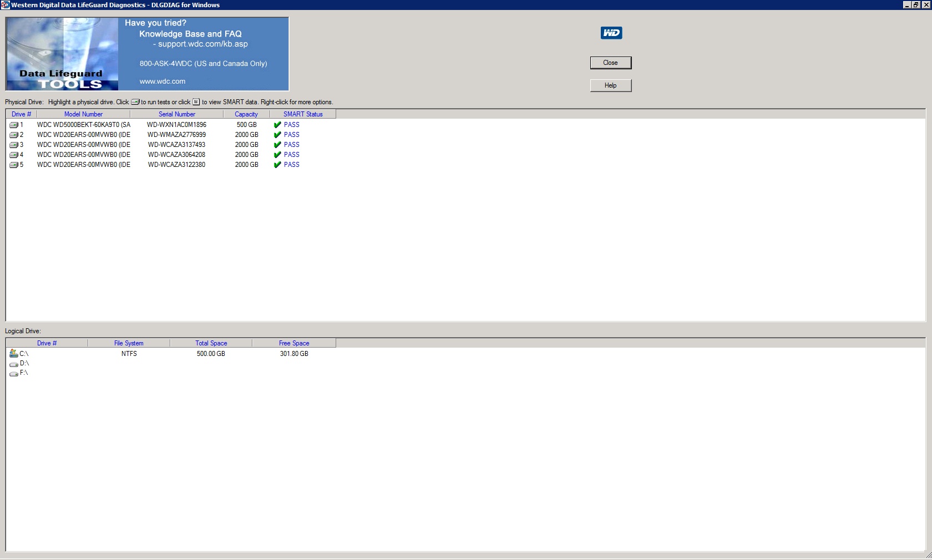The image size is (932, 560).
Task: Sort logical drives by Total Space column
Action: [x=211, y=343]
